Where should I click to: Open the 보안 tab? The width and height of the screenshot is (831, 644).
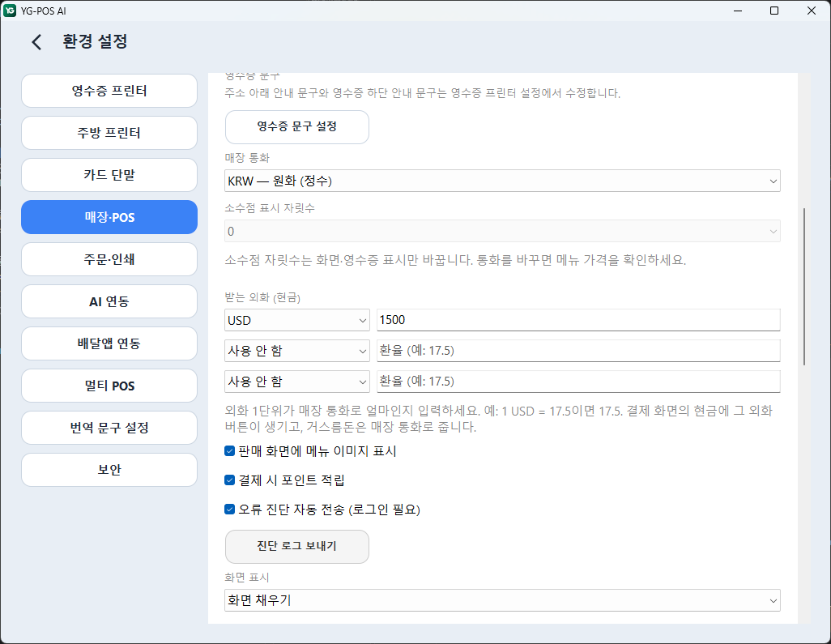(109, 470)
